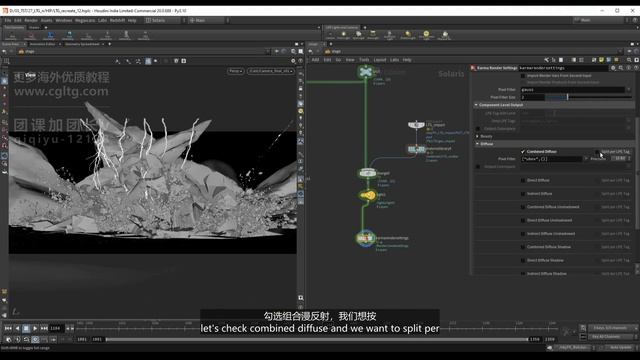
Task: Enable Indirect Diffuse Unshadowed checkbox
Action: (x=523, y=234)
